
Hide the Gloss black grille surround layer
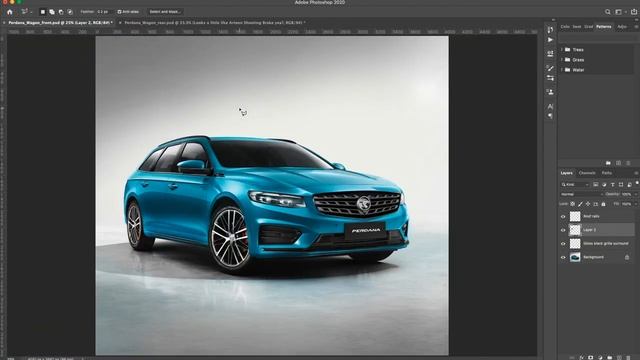[x=563, y=244]
